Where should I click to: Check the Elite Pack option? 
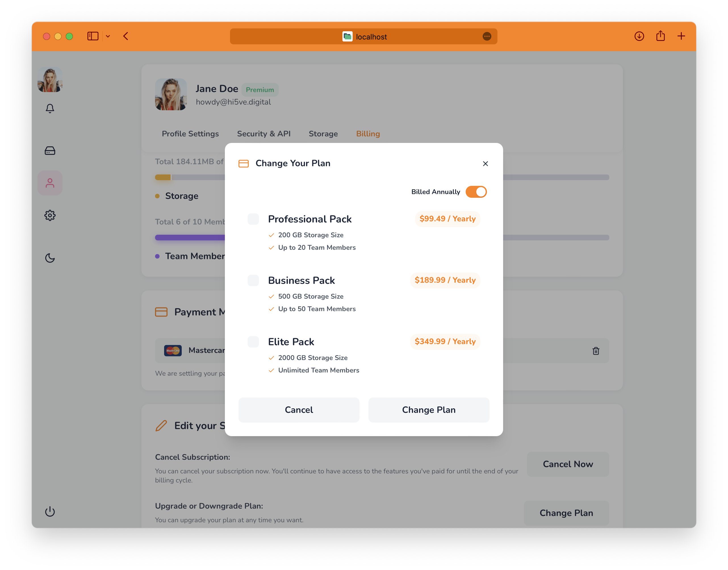[x=253, y=341]
